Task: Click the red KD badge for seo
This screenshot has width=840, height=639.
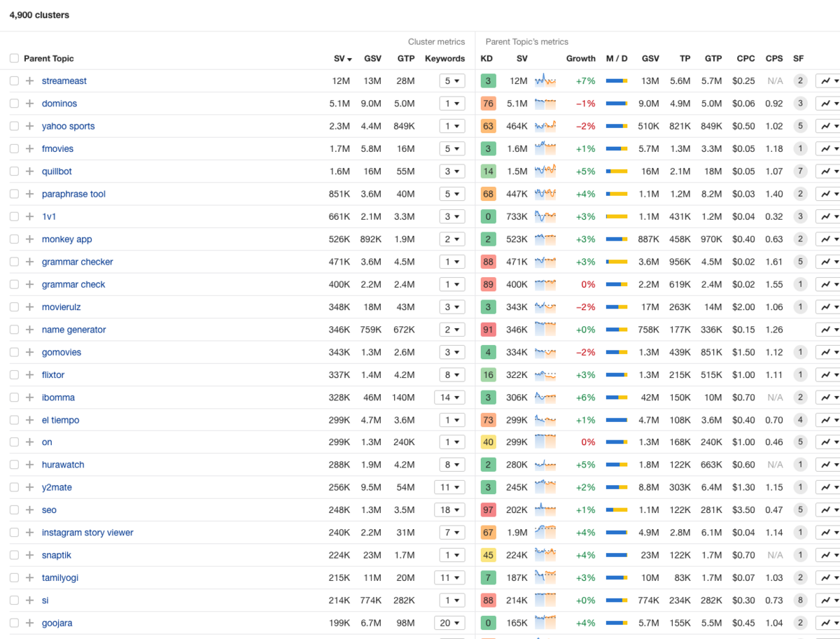Action: coord(488,510)
